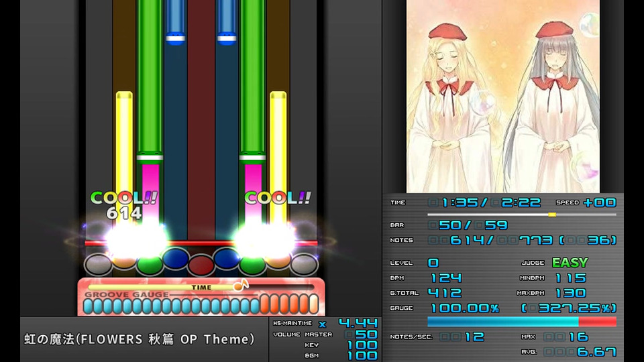644x362 pixels.
Task: Hit the right blue button beside the red button
Action: pos(227,258)
